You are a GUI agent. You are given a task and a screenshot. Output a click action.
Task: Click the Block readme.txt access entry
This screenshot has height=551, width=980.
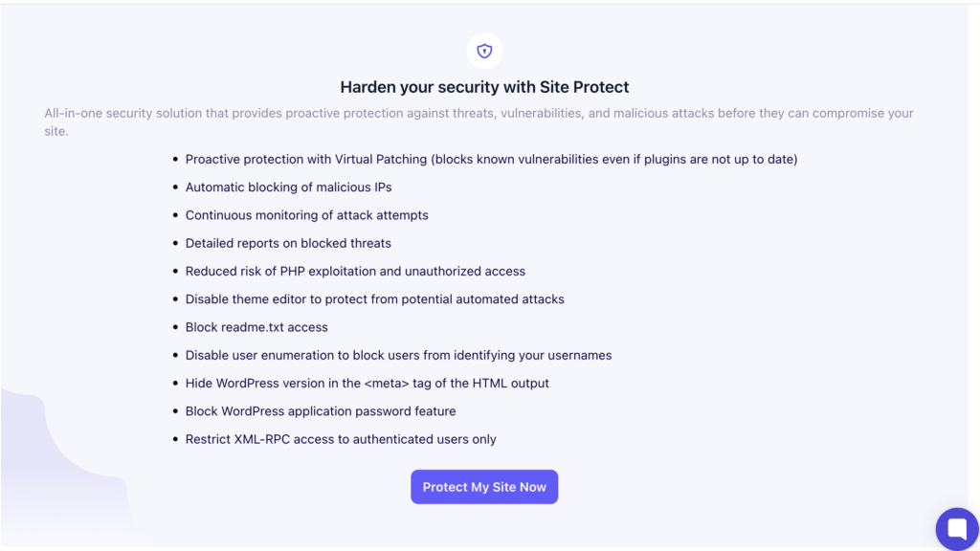pos(257,326)
